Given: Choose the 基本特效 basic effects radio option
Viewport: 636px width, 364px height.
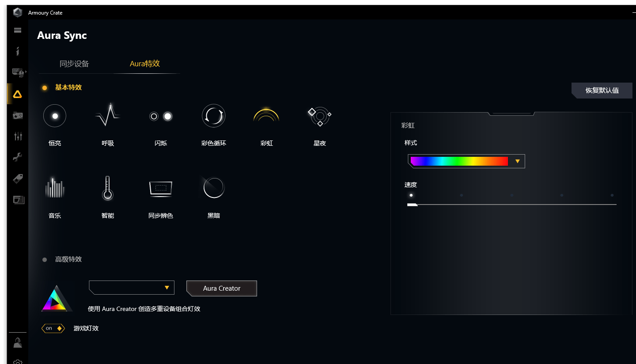Looking at the screenshot, I should (45, 88).
